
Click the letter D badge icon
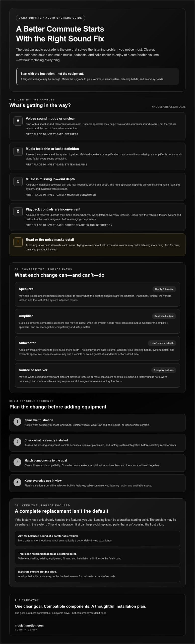pos(18,212)
